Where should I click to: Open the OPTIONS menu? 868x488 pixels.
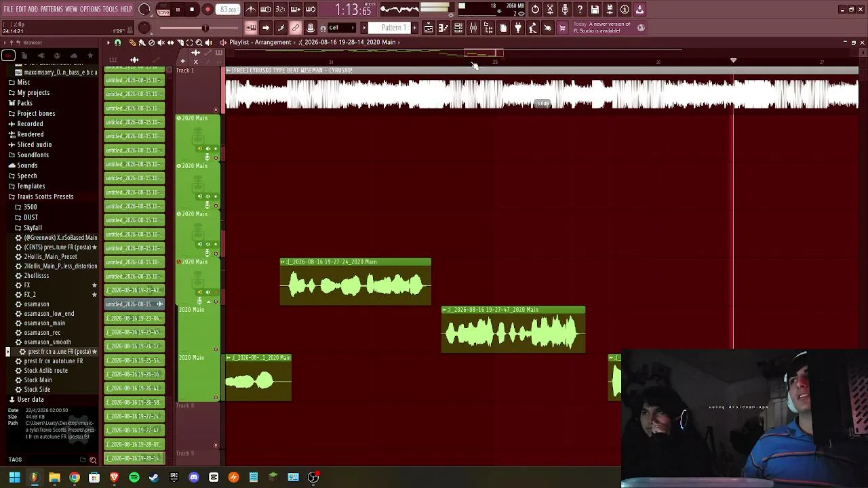tap(90, 9)
